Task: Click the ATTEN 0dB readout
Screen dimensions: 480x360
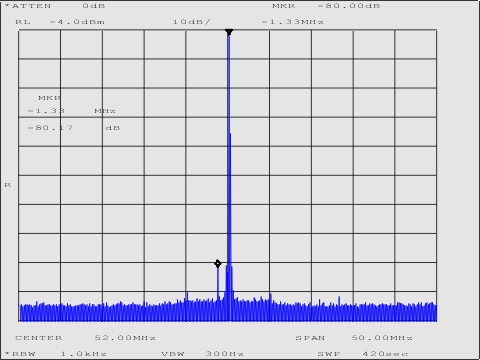Action: (55, 6)
